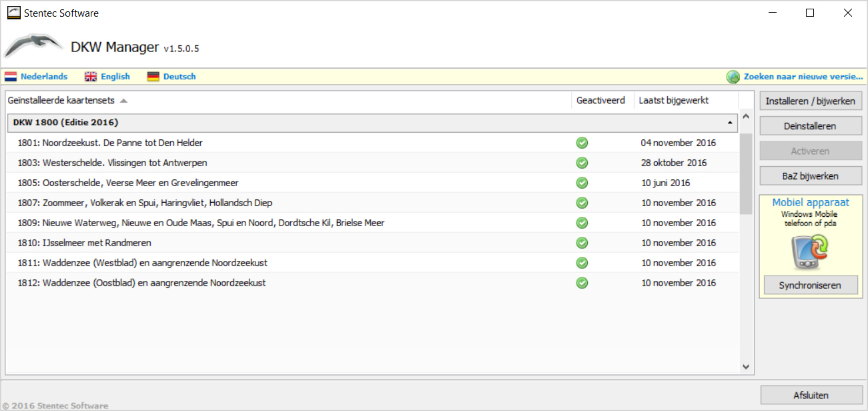This screenshot has width=868, height=411.
Task: Click green check for 1807 Zoommeer
Action: 582,203
